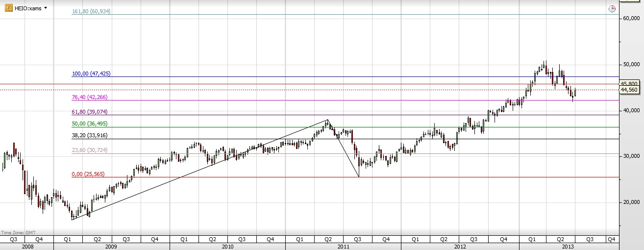Click the Q2 quarter label of 2011

tap(328, 239)
